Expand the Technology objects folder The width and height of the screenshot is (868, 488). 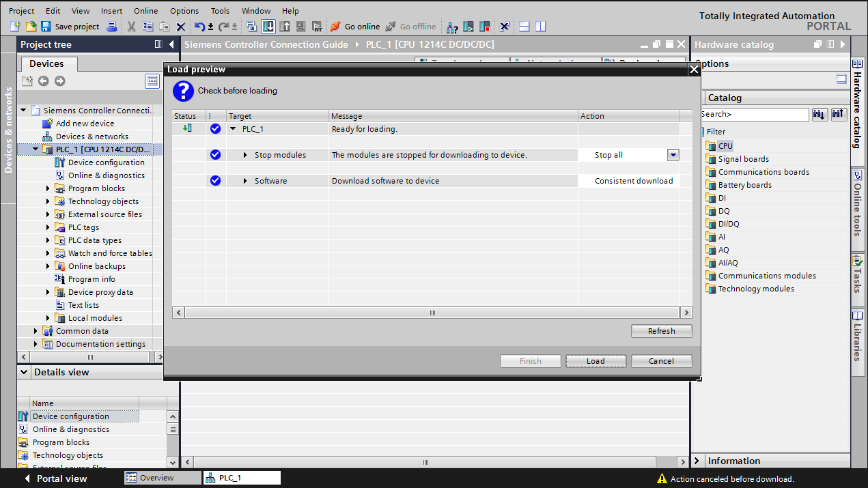pos(48,201)
